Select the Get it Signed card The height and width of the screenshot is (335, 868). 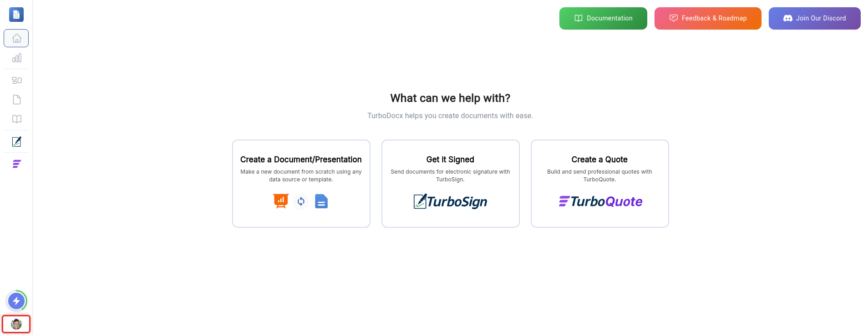451,184
